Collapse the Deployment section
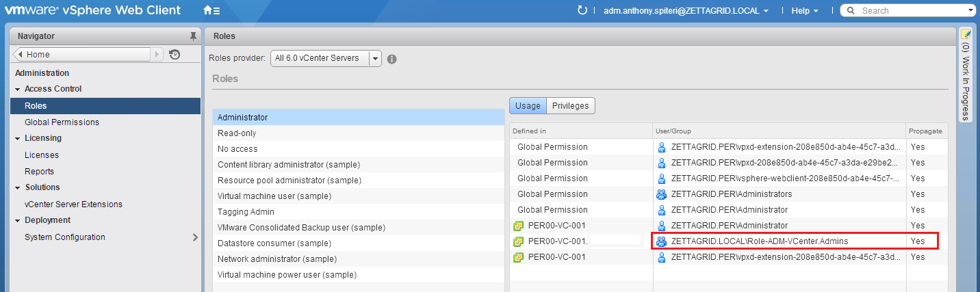 click(18, 221)
